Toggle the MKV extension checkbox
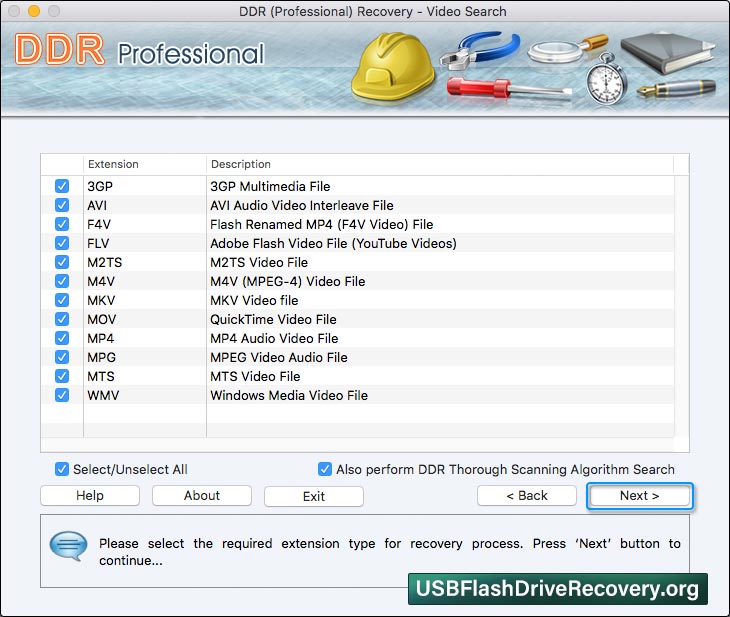This screenshot has height=617, width=730. 61,300
